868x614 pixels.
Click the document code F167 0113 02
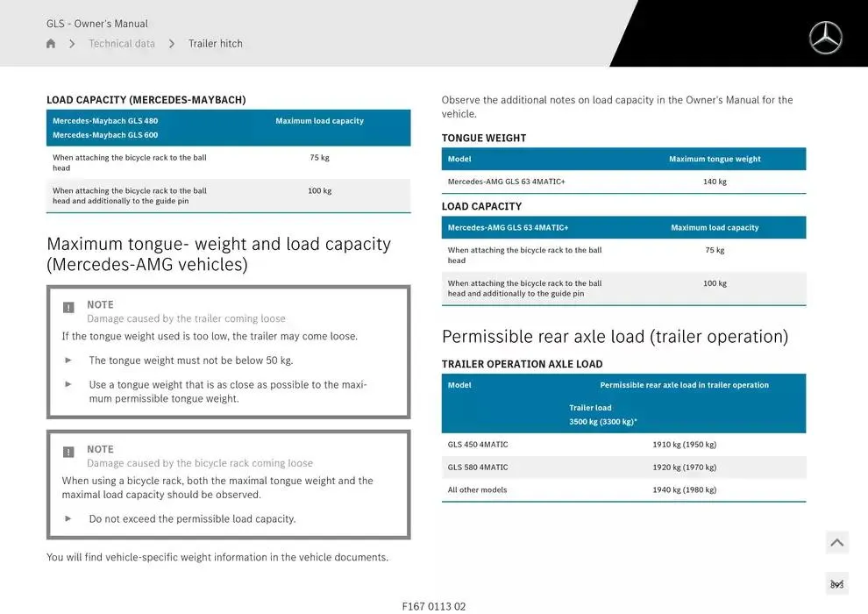[434, 606]
